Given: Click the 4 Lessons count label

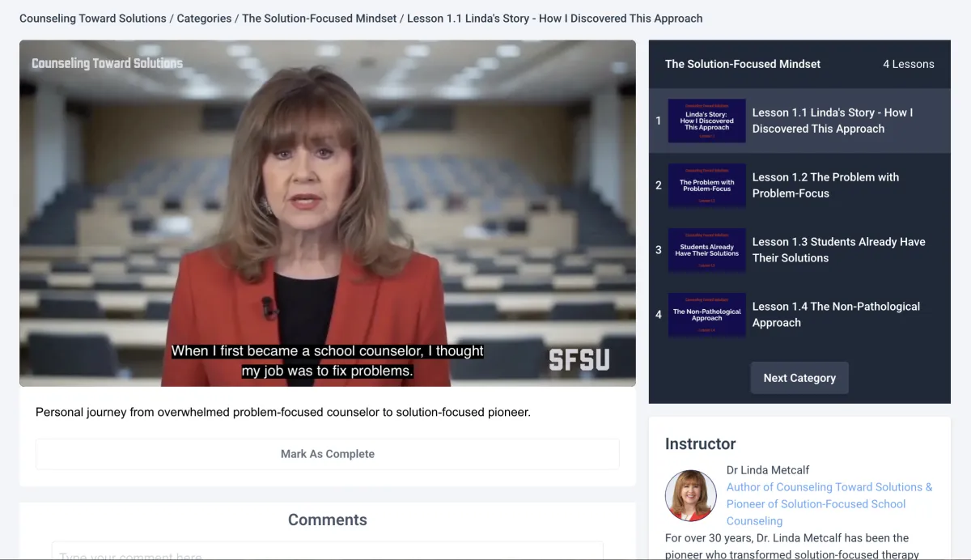Looking at the screenshot, I should (908, 64).
